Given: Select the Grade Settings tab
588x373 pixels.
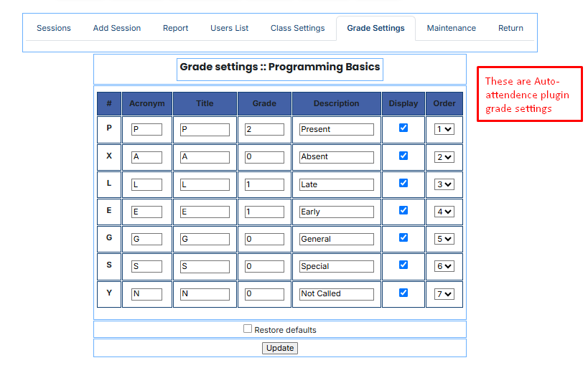Looking at the screenshot, I should point(375,28).
